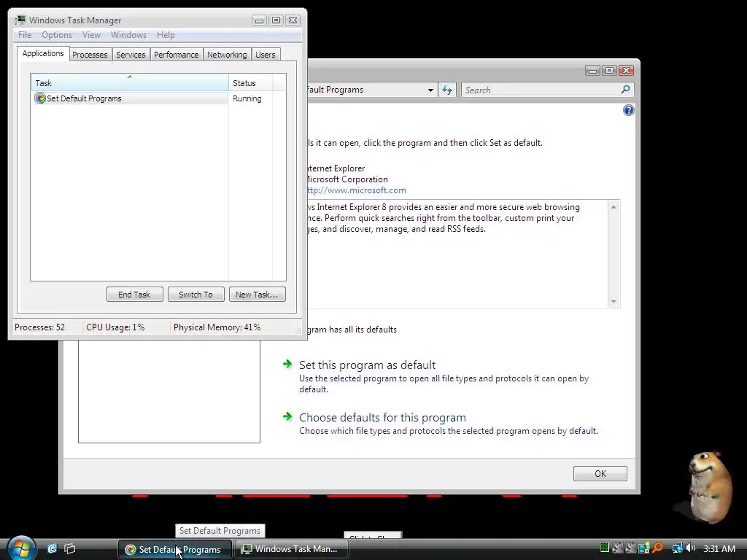Click Processes: 52 status text

tap(39, 327)
